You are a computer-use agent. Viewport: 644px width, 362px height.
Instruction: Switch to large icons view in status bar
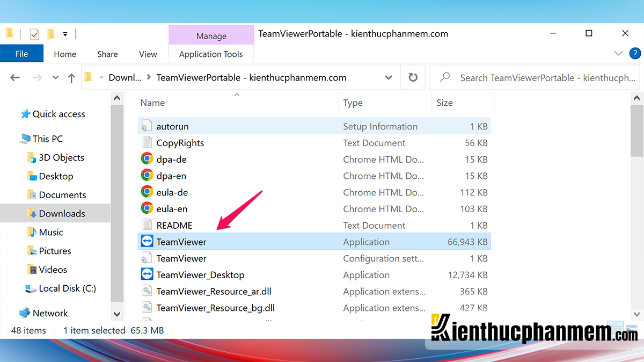[x=631, y=327]
